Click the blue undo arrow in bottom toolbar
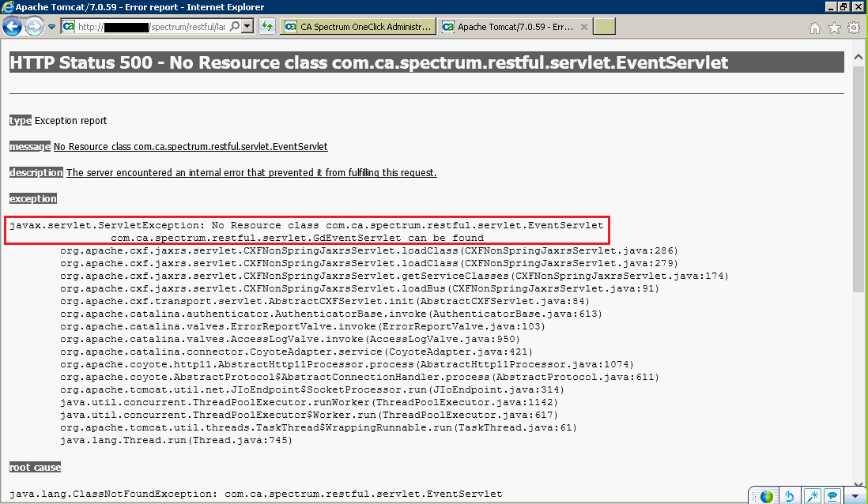 pos(790,496)
